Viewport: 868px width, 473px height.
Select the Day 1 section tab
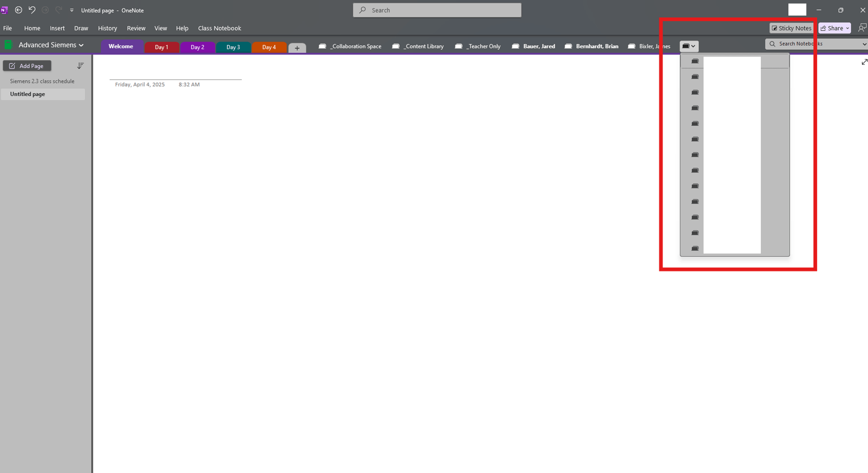tap(162, 47)
